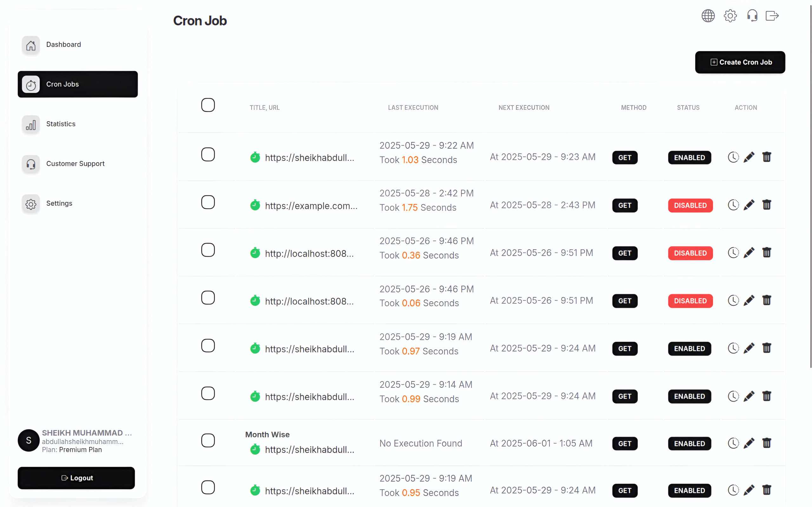Click the headset support icon in header
The height and width of the screenshot is (507, 812).
tap(752, 16)
